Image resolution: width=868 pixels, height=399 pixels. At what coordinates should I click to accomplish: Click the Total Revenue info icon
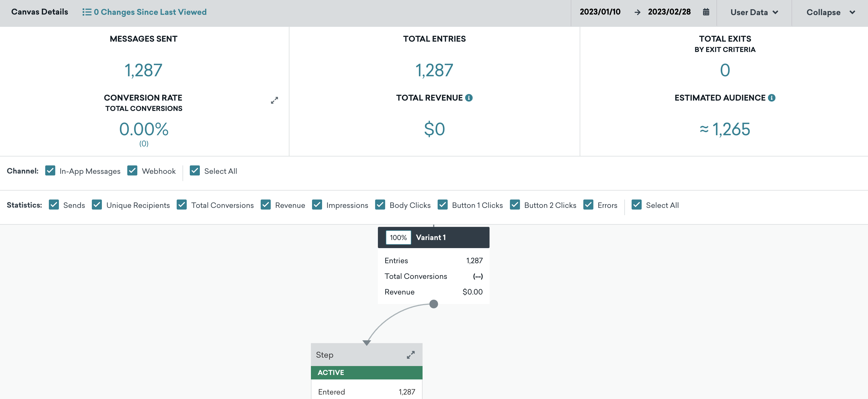(469, 98)
